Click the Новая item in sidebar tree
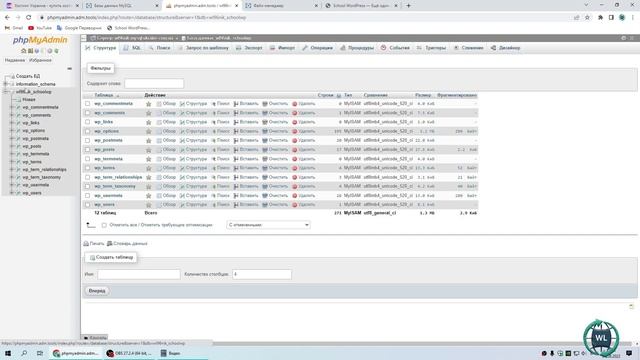The height and width of the screenshot is (360, 640). click(29, 100)
